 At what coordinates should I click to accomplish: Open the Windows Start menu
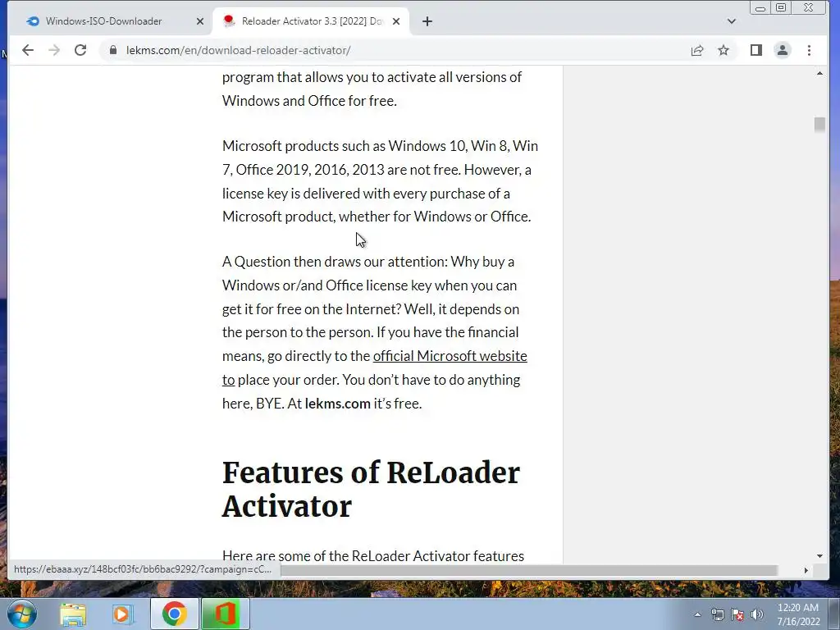pyautogui.click(x=22, y=614)
